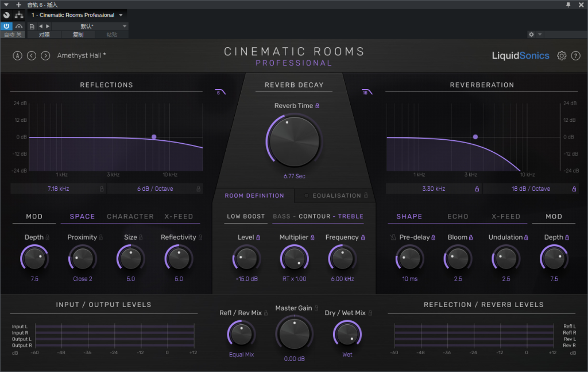
Task: Click reverberation filter curve handle point
Action: click(x=475, y=137)
